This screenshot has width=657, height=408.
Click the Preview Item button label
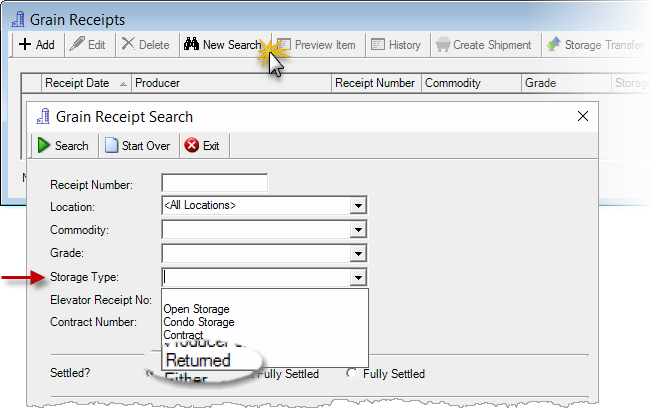325,44
